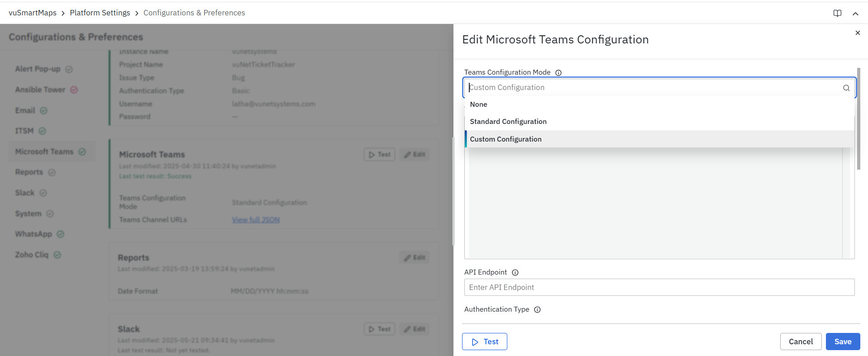Click the Teams Configuration Mode info icon
The image size is (868, 356).
(558, 73)
